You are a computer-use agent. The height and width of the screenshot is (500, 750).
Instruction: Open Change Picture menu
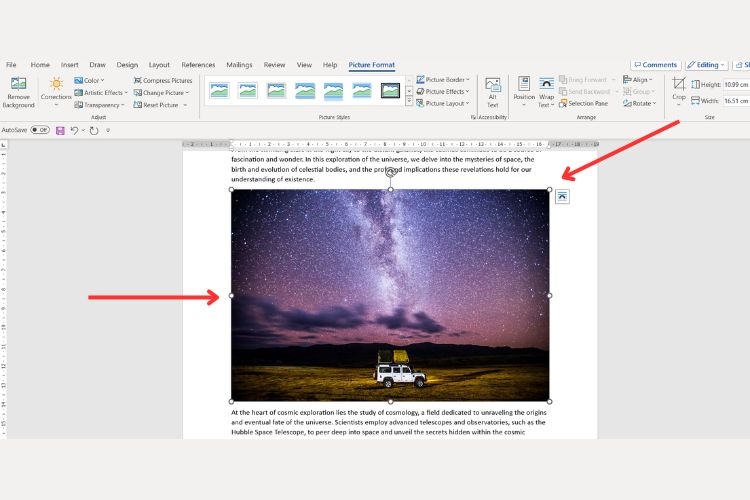pos(162,92)
